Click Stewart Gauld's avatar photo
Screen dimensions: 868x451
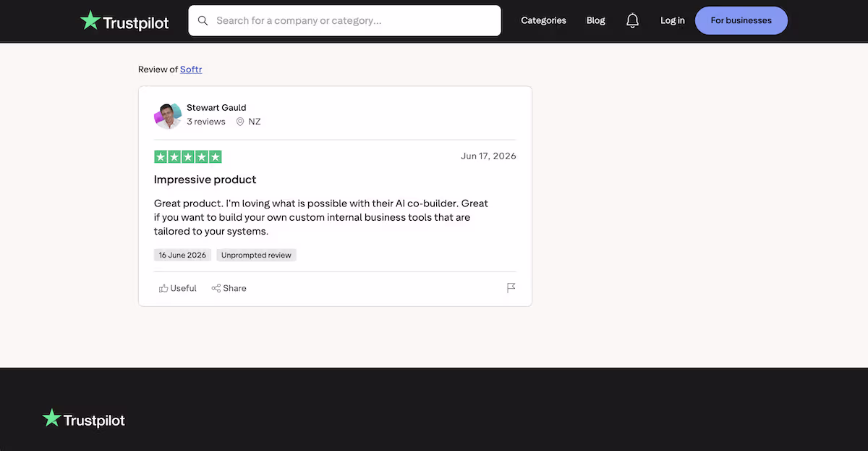[167, 116]
